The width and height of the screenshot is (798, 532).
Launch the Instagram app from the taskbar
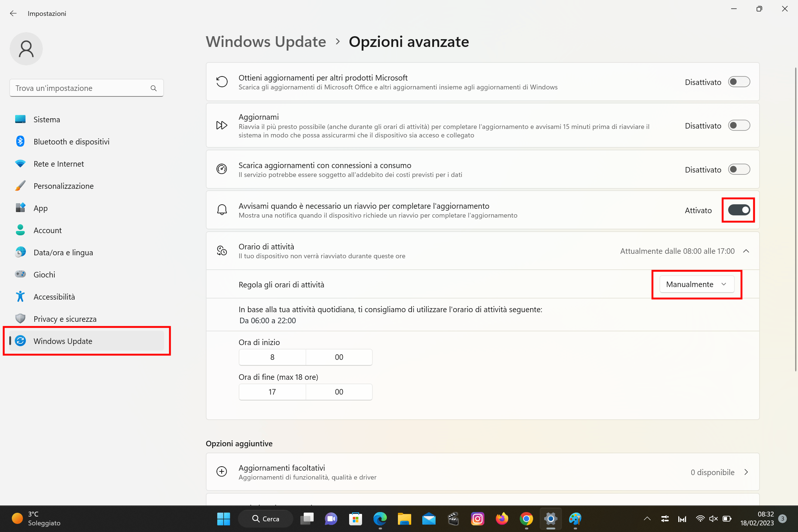coord(477,519)
